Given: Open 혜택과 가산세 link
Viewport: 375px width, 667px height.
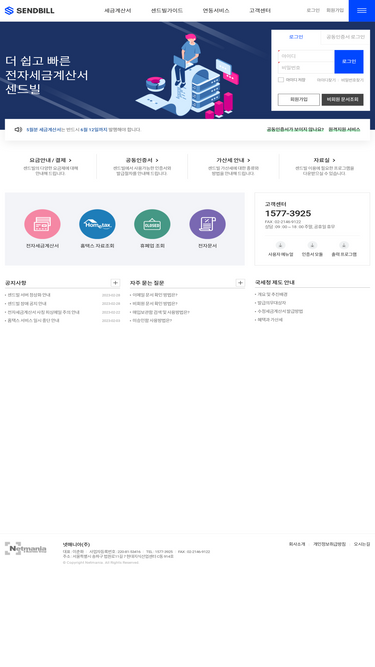Looking at the screenshot, I should pyautogui.click(x=270, y=320).
